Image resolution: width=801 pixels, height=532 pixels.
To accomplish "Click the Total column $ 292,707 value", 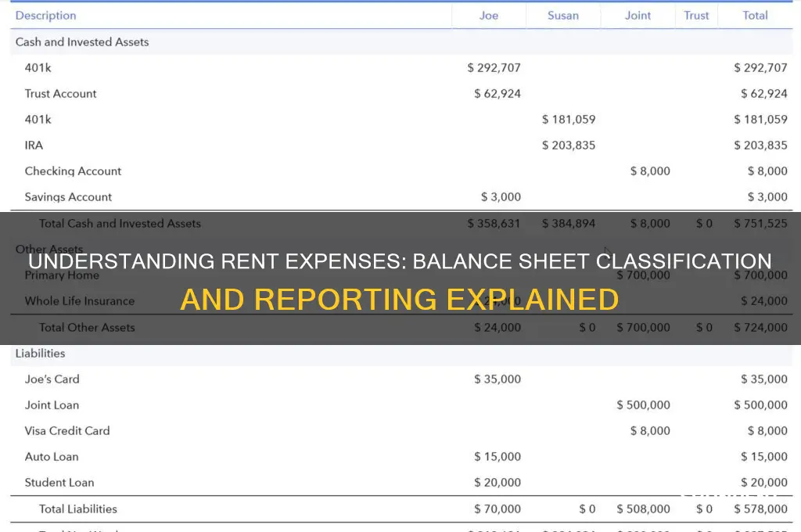I will tap(760, 67).
